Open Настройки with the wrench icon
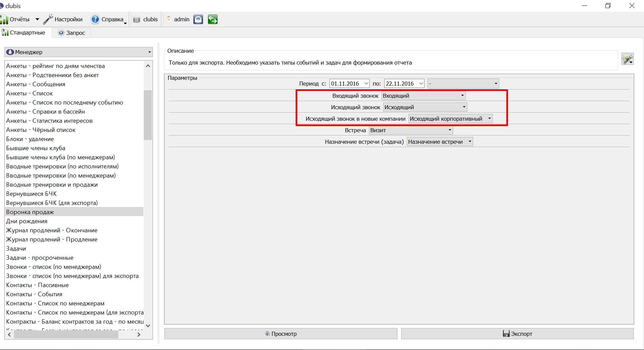 click(48, 19)
